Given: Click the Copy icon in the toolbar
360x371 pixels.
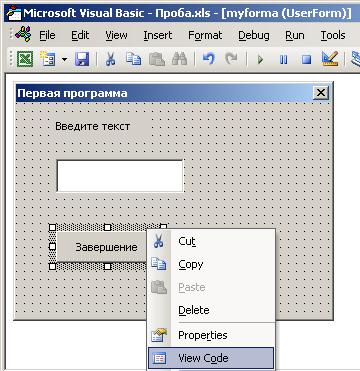Looking at the screenshot, I should (133, 59).
